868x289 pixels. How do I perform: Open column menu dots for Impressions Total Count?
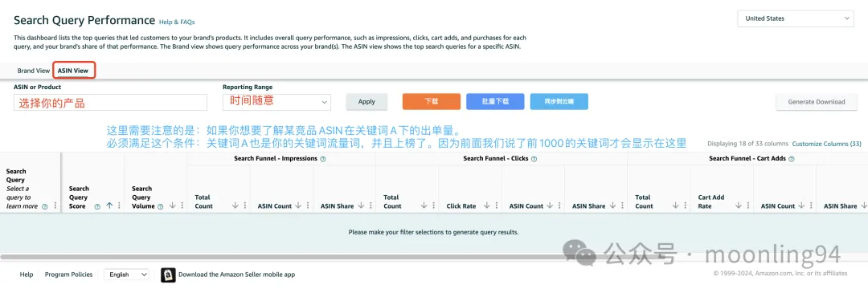click(x=244, y=206)
